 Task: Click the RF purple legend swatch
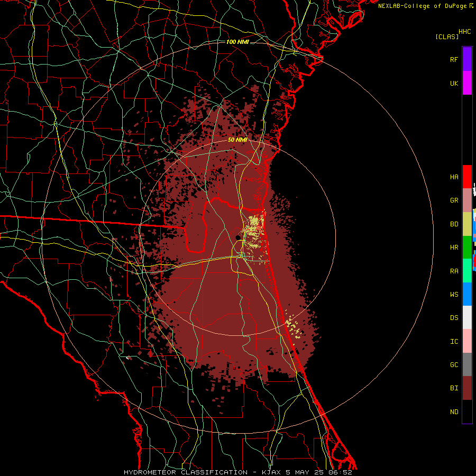click(467, 59)
